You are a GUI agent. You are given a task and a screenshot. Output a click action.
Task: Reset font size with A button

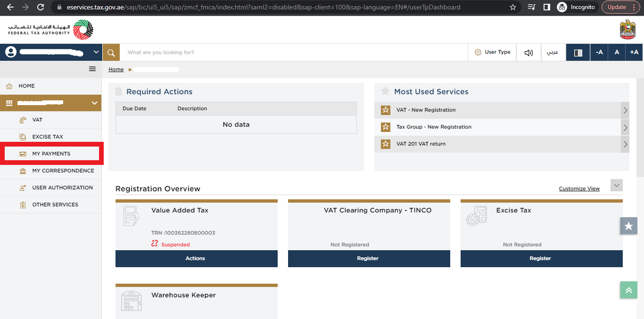[617, 52]
